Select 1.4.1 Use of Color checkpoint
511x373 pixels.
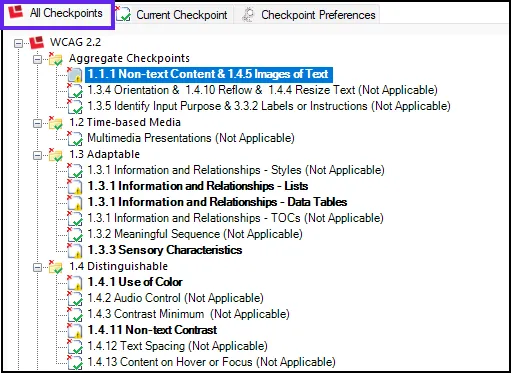(135, 282)
